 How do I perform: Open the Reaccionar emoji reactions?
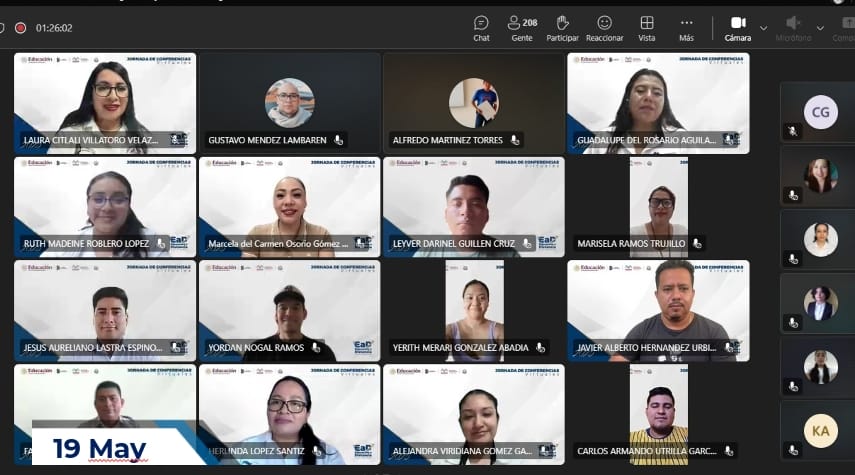(x=604, y=28)
